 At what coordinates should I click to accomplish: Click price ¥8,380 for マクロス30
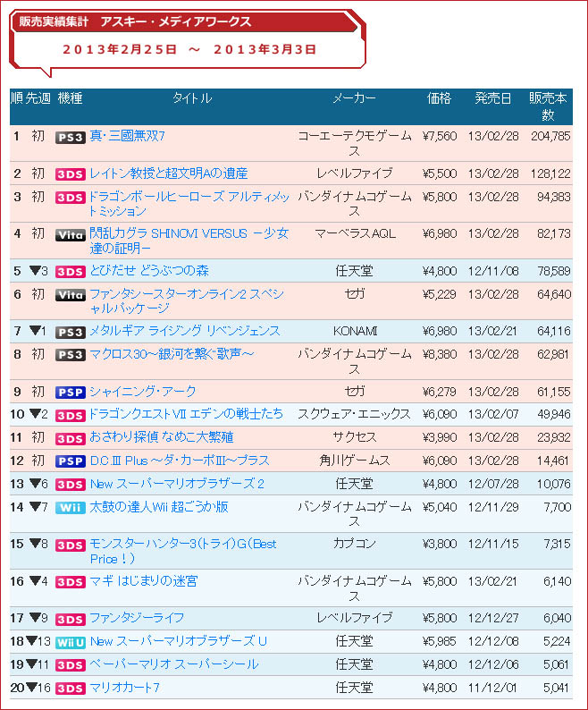point(440,354)
